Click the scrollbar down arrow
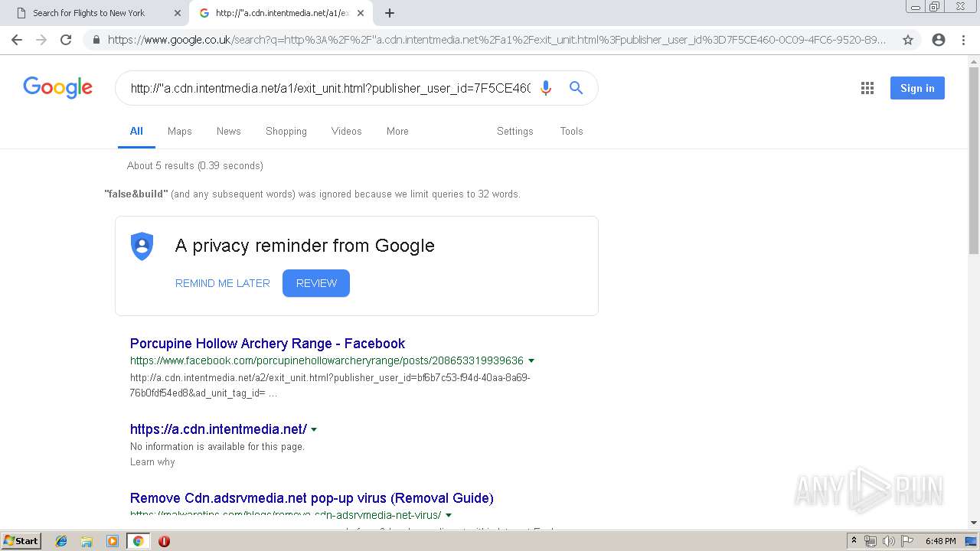The height and width of the screenshot is (551, 980). click(974, 523)
